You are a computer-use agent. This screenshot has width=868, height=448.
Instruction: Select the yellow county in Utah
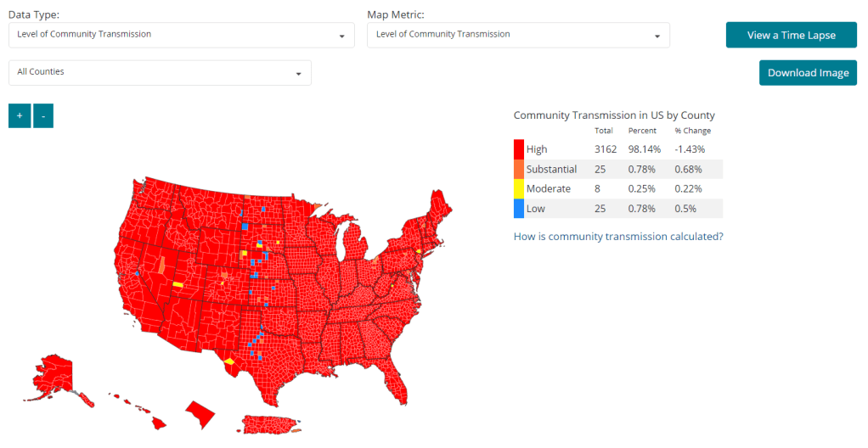[x=178, y=284]
